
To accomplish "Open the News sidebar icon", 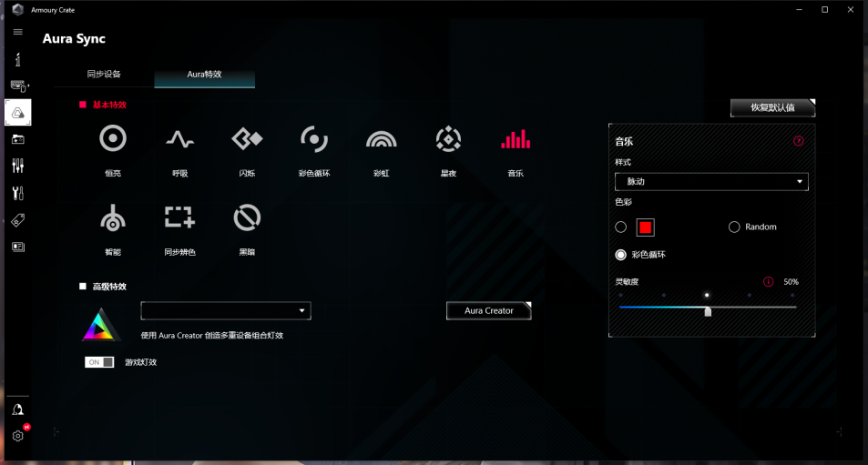I will (x=17, y=247).
